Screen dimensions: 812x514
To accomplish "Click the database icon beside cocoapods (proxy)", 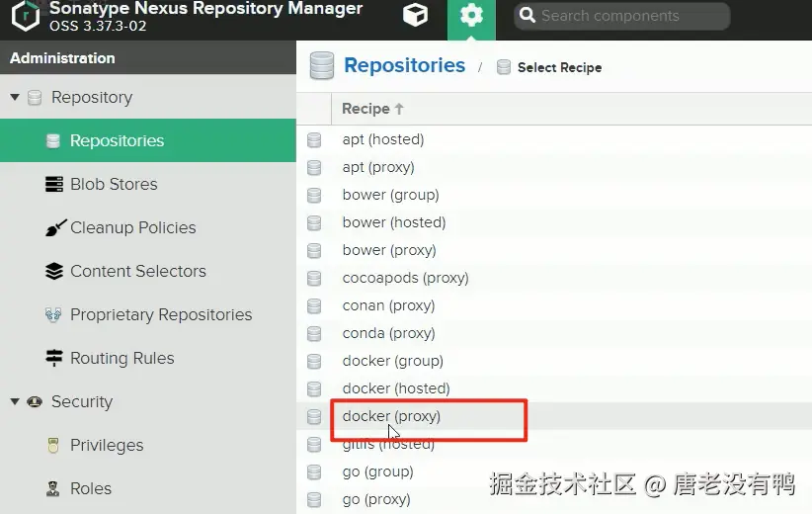I will [x=314, y=278].
